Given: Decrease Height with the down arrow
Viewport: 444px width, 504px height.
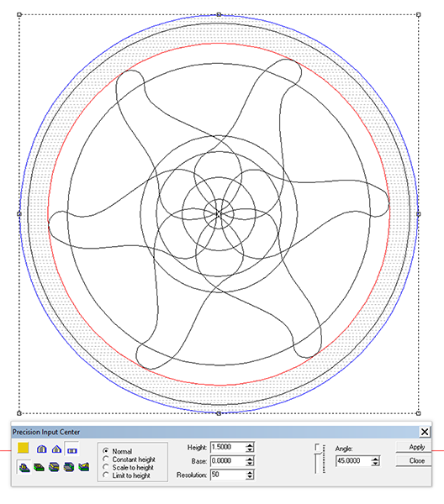Looking at the screenshot, I should 250,449.
